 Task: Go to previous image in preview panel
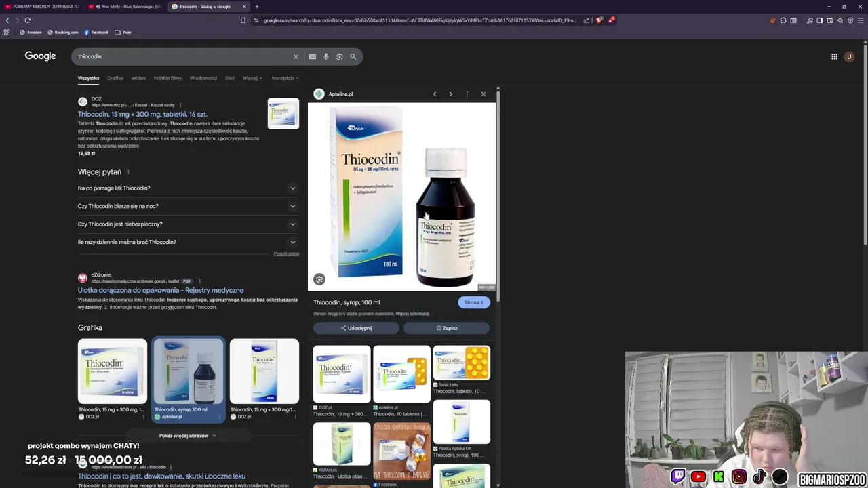tap(435, 94)
